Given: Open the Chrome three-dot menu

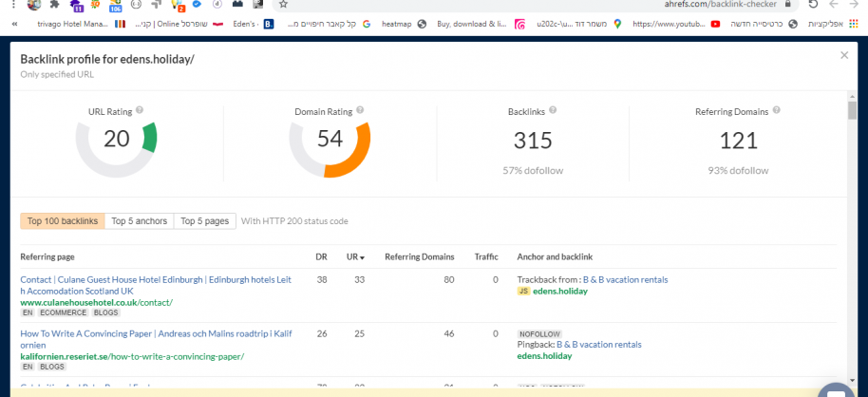Looking at the screenshot, I should pyautogui.click(x=14, y=5).
